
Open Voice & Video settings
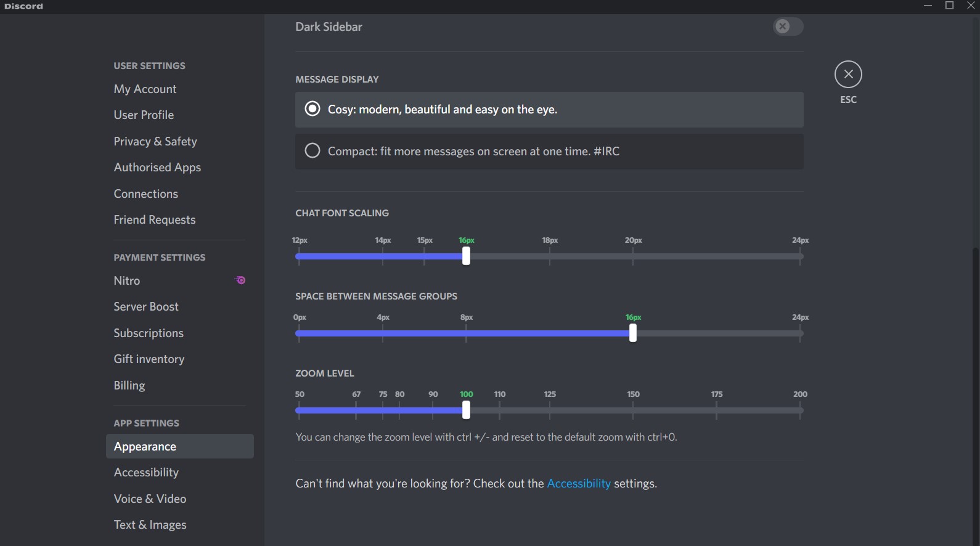click(150, 499)
